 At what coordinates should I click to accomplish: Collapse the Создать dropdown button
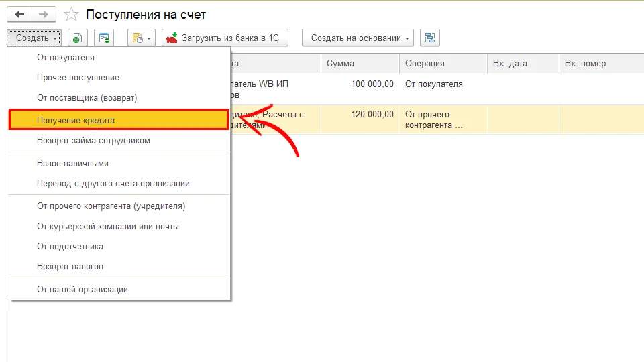pos(36,38)
